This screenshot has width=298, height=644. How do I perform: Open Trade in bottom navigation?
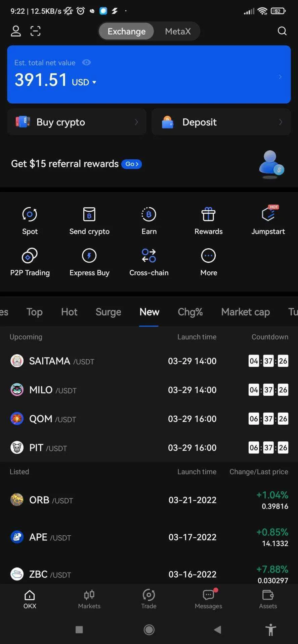pyautogui.click(x=149, y=599)
